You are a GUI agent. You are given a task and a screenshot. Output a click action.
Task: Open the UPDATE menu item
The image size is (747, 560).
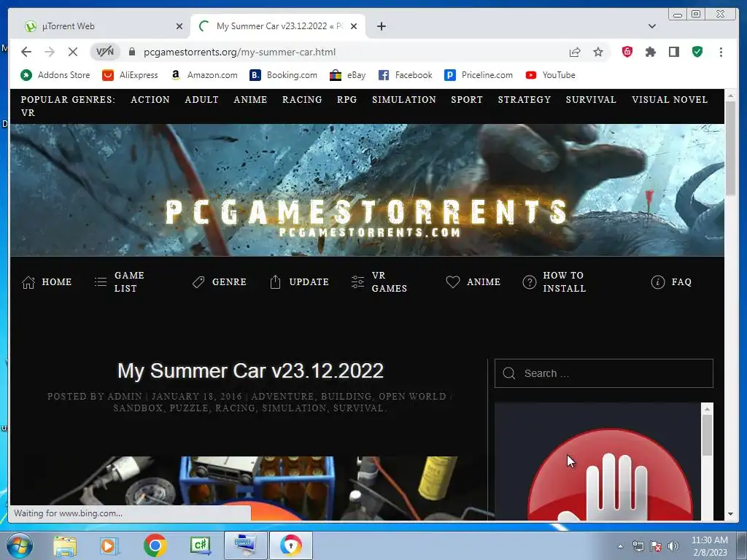point(299,282)
